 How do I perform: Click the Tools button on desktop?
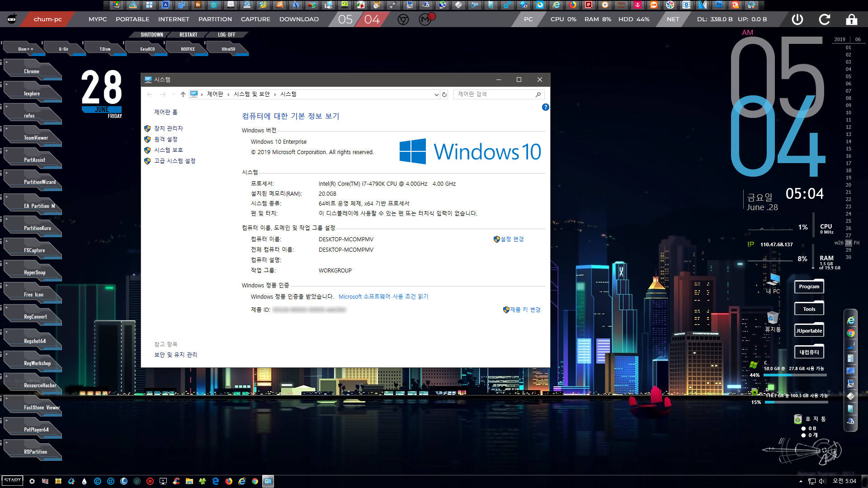pos(809,309)
